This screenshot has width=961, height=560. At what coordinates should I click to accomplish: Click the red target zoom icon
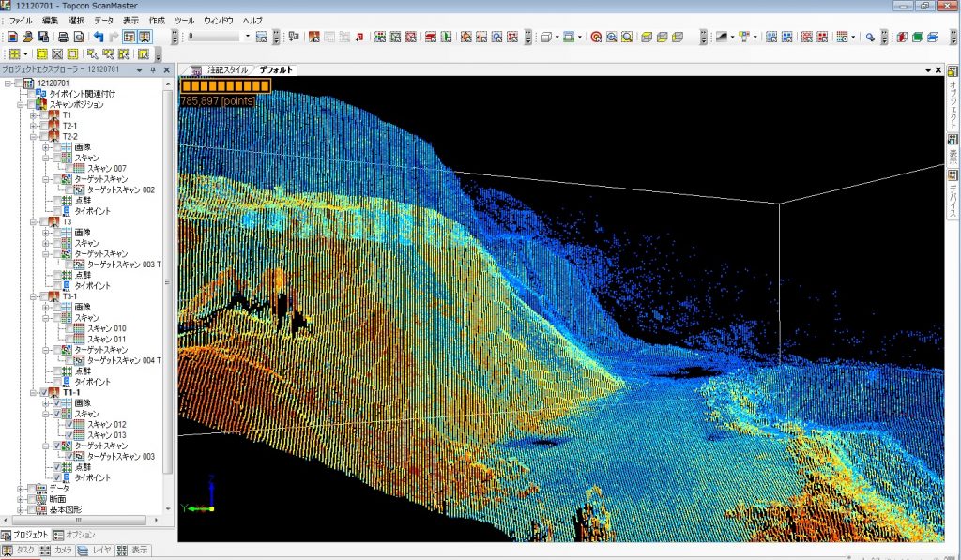595,37
